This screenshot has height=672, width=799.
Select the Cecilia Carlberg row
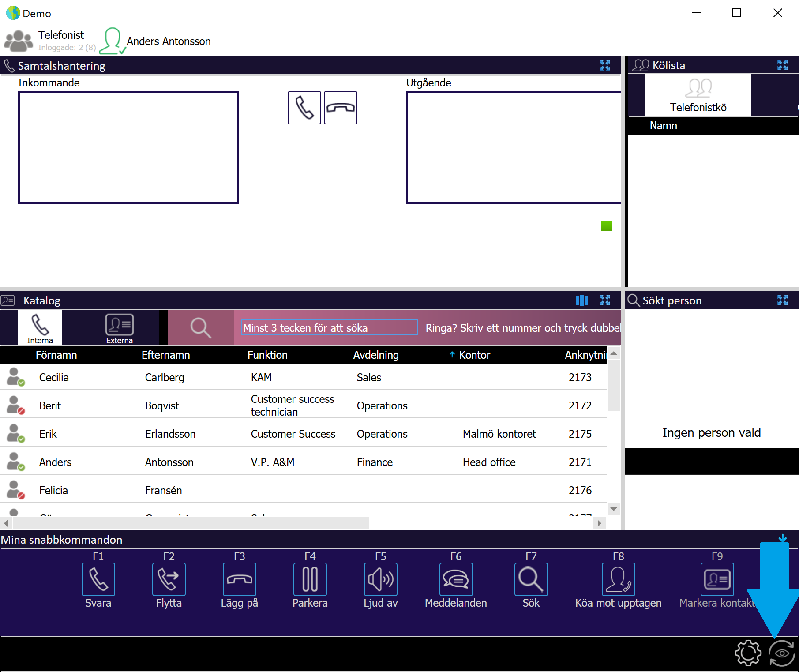coord(304,377)
